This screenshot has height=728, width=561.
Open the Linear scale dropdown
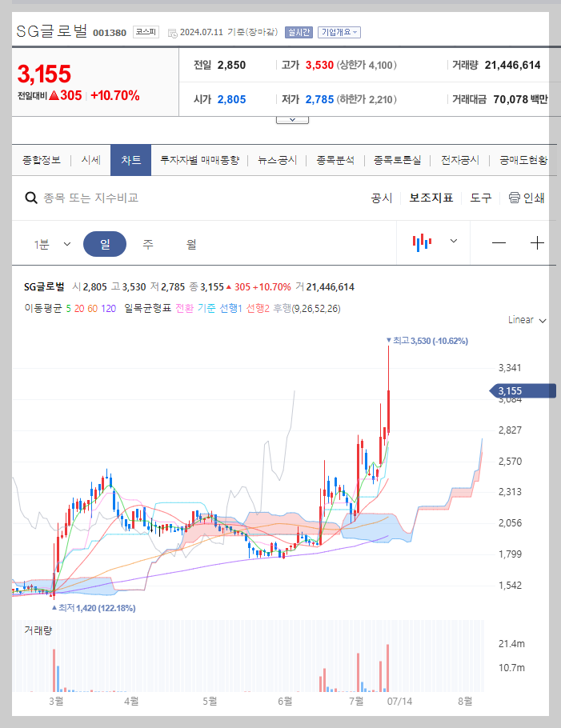click(527, 320)
